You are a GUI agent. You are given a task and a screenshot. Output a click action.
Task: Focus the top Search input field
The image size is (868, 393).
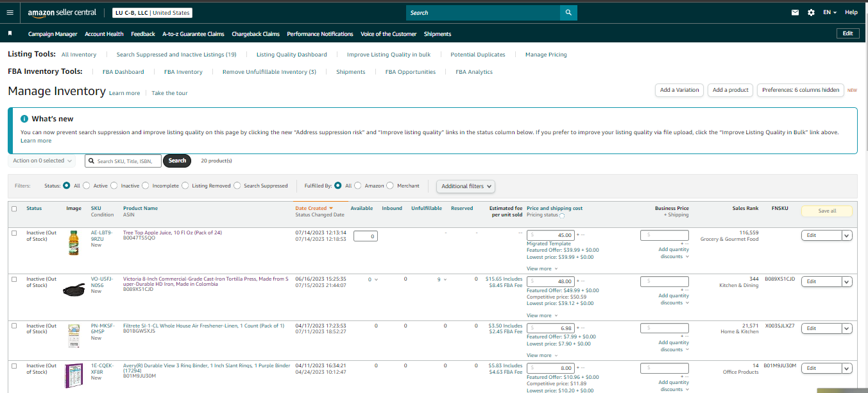(483, 13)
